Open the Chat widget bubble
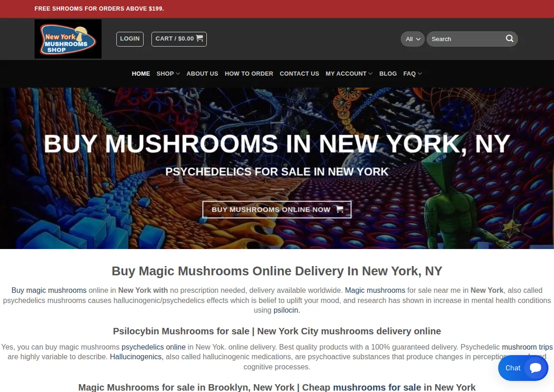554x392 pixels. [x=523, y=368]
